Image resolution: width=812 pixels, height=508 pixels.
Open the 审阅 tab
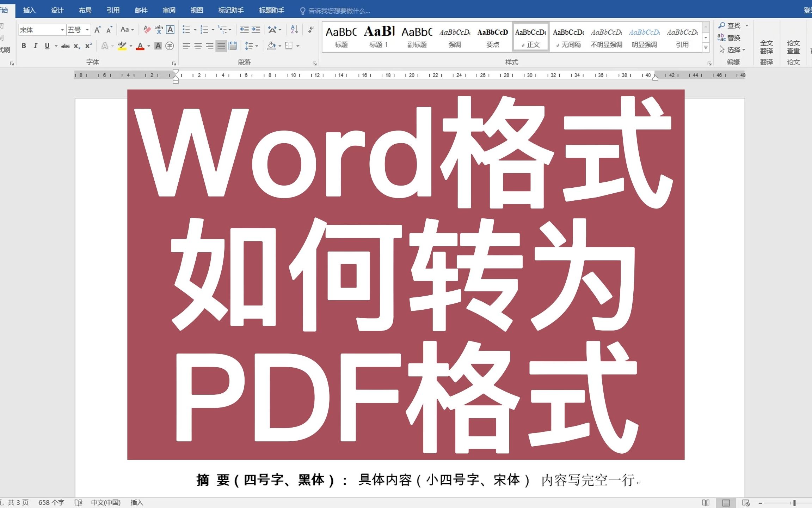click(x=169, y=11)
